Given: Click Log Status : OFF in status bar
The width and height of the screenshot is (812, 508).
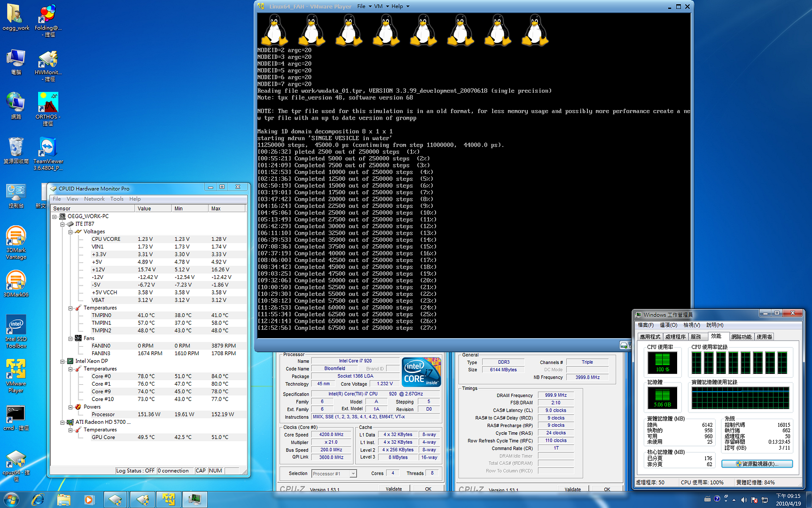Looking at the screenshot, I should tap(135, 470).
